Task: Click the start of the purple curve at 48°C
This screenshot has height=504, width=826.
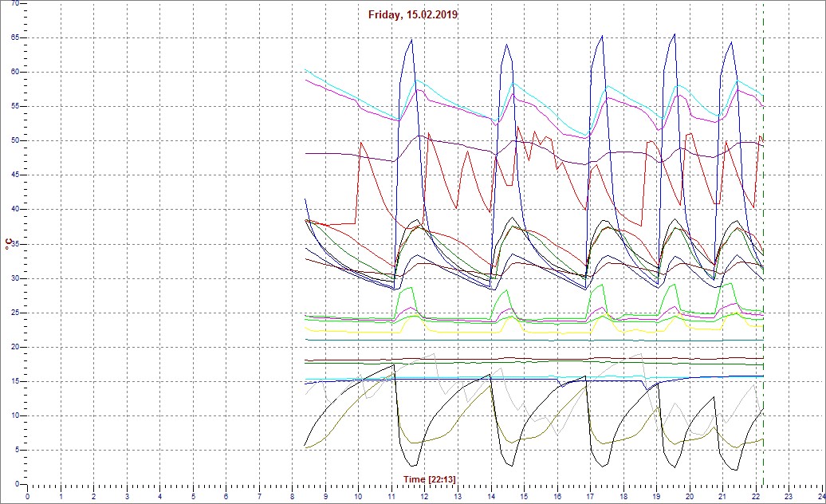Action: tap(307, 153)
